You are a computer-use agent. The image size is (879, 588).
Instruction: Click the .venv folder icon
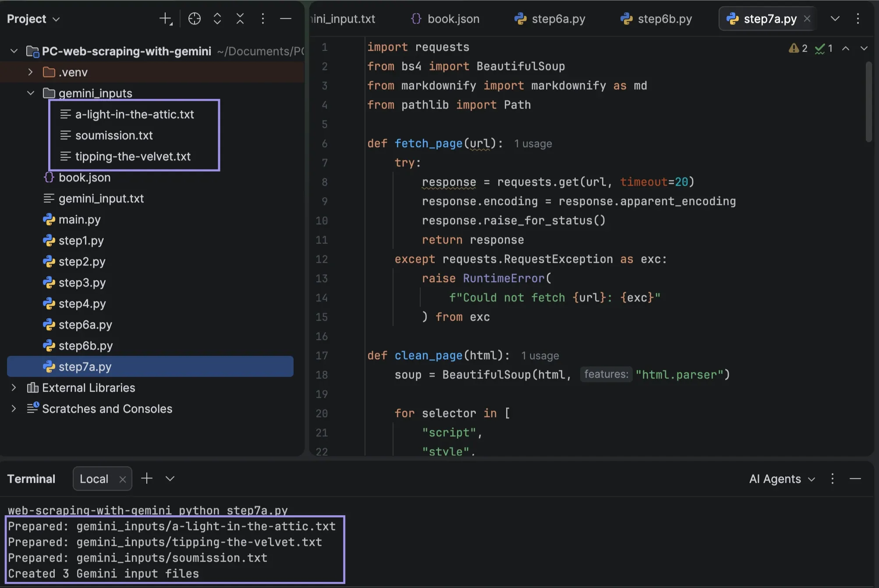(49, 72)
